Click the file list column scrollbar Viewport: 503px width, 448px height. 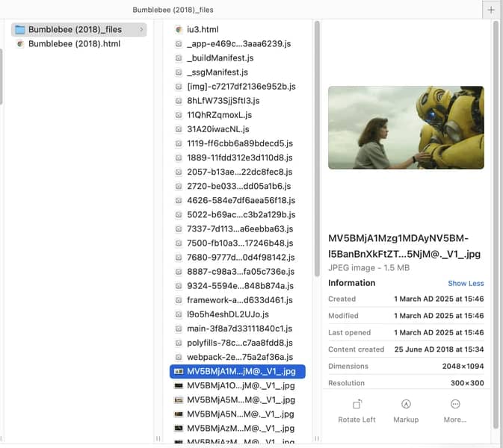pyautogui.click(x=317, y=149)
